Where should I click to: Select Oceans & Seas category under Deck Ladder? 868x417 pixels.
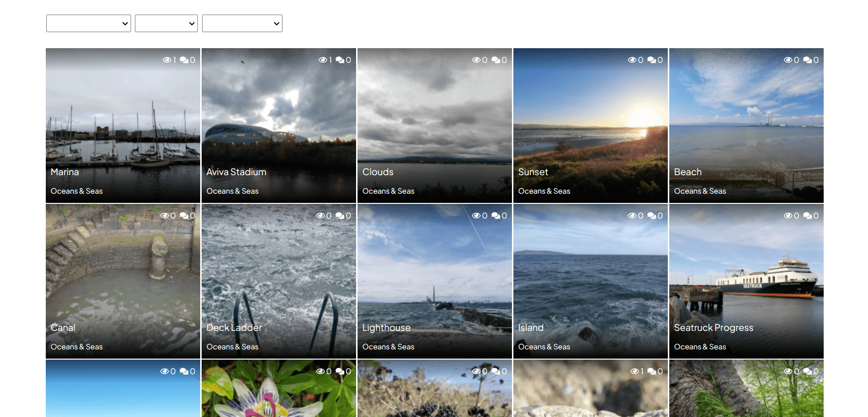(x=232, y=347)
